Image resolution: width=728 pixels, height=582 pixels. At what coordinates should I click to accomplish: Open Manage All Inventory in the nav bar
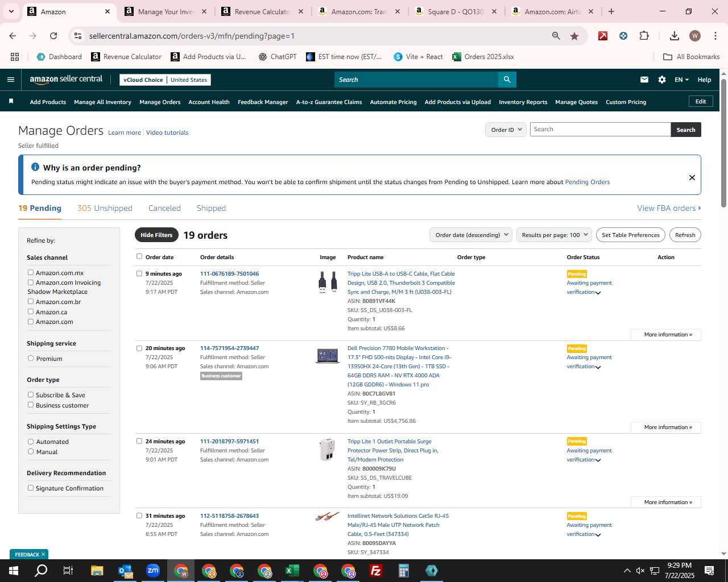pos(102,102)
